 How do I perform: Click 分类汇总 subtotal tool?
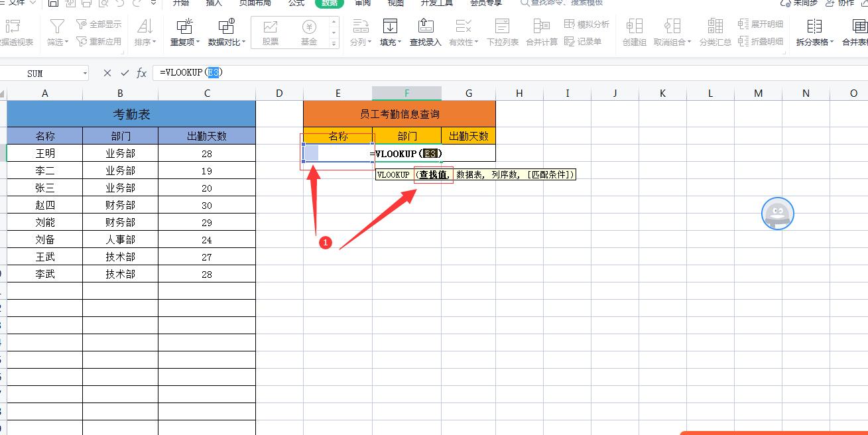tap(715, 32)
